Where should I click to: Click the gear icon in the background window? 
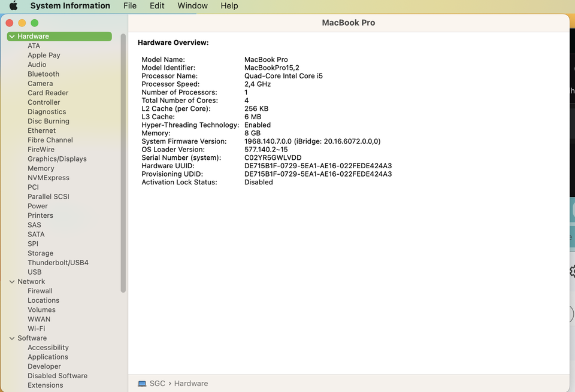[572, 272]
